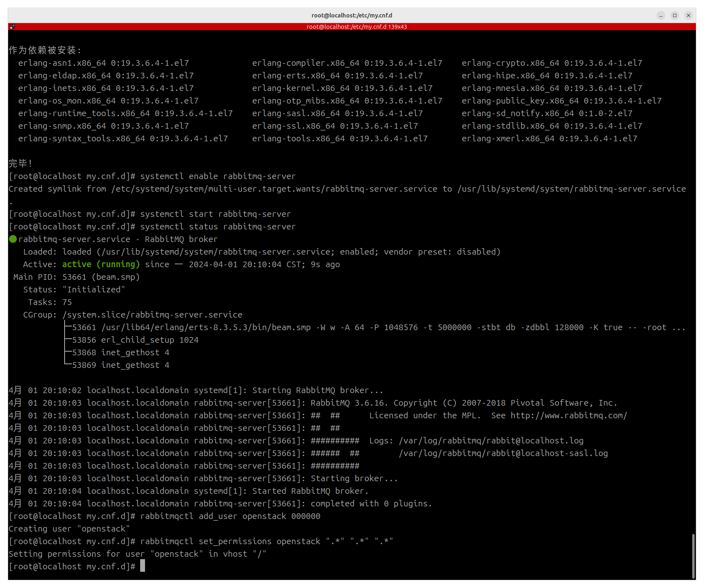Click text Tasks: 75
This screenshot has width=704, height=588.
(50, 303)
